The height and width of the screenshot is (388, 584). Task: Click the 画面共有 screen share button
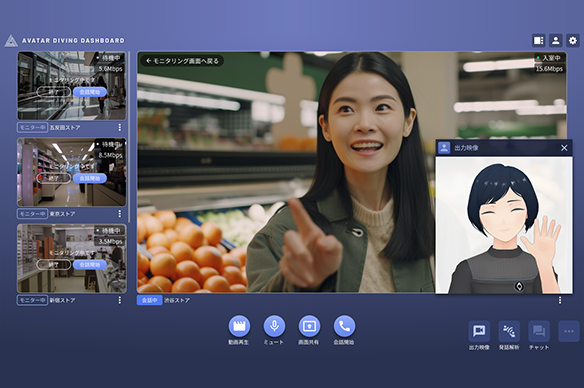[x=309, y=326]
